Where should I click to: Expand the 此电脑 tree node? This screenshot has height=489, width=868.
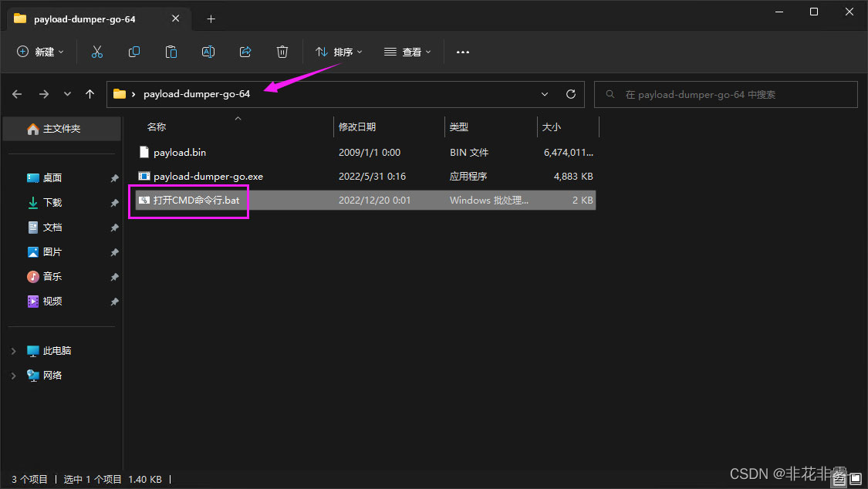[x=14, y=351]
